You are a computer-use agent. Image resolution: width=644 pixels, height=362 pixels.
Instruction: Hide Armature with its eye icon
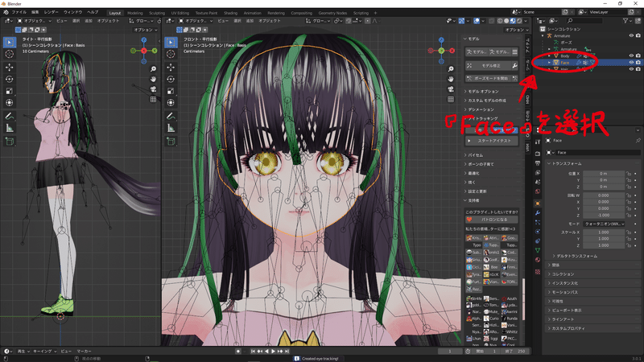coord(631,35)
